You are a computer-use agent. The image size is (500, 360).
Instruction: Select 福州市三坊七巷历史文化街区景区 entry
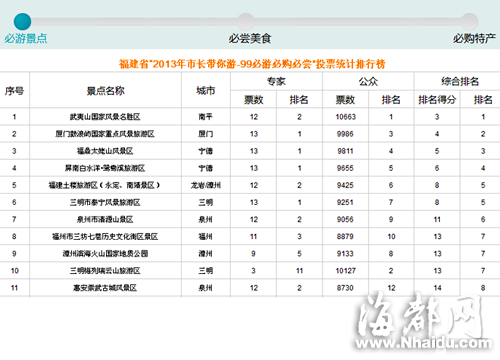click(x=105, y=237)
